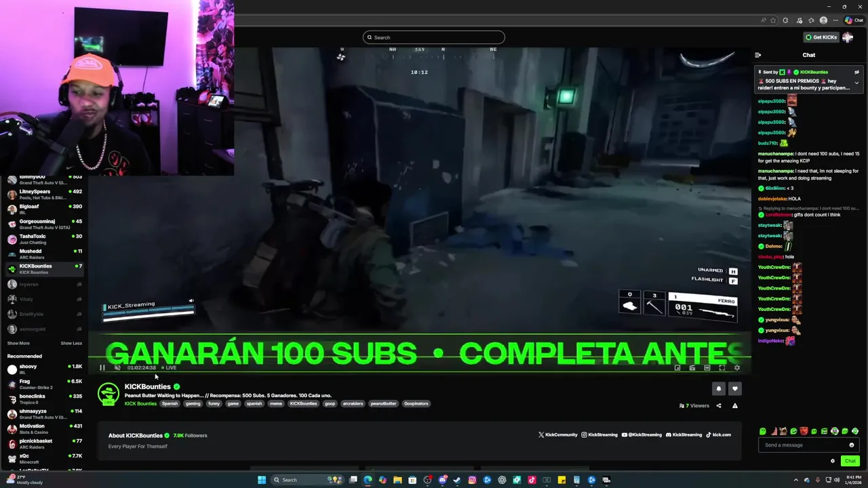
Task: Click Show Less in sidebar
Action: pos(71,344)
